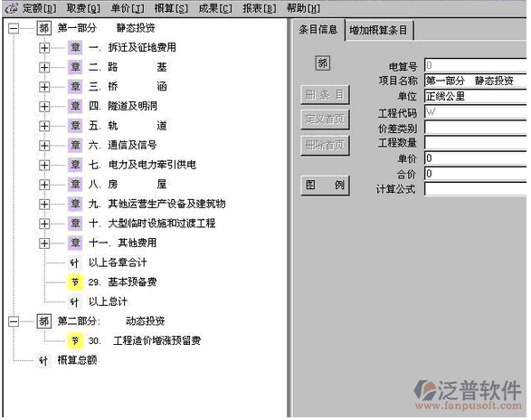The height and width of the screenshot is (420, 531).
Task: Expand the 电力及电力牵引供电 chapter node
Action: point(44,165)
